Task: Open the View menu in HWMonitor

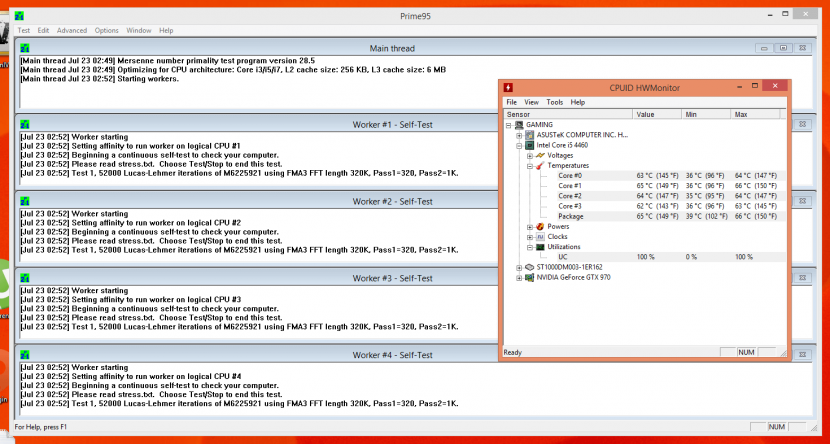Action: (531, 102)
